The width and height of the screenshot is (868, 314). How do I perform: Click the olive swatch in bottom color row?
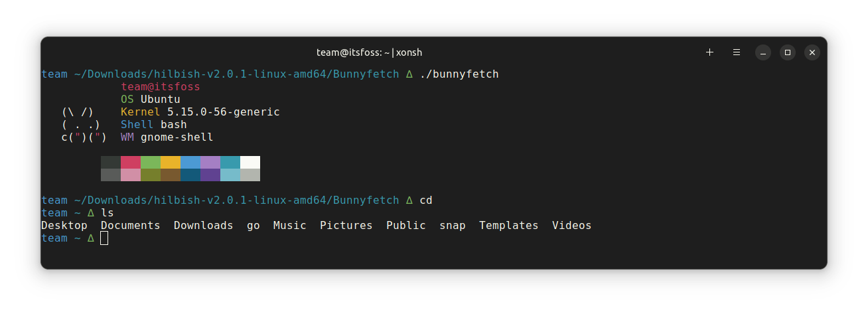click(151, 175)
